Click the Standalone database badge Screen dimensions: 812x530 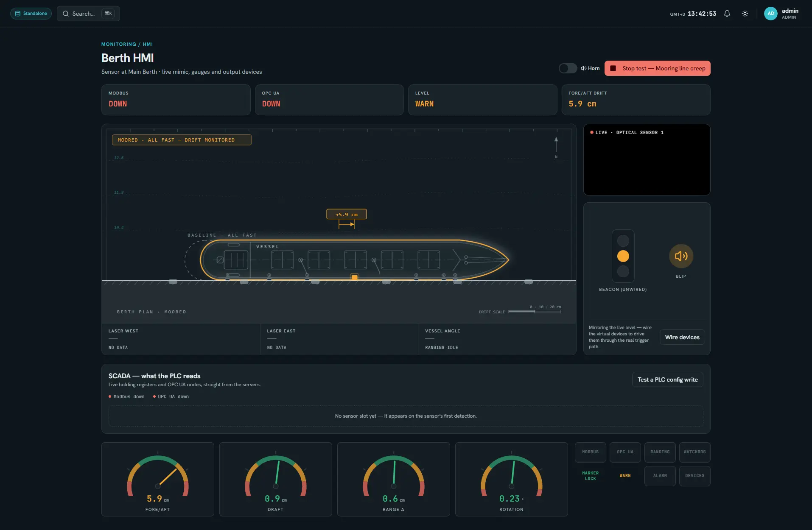pos(31,14)
